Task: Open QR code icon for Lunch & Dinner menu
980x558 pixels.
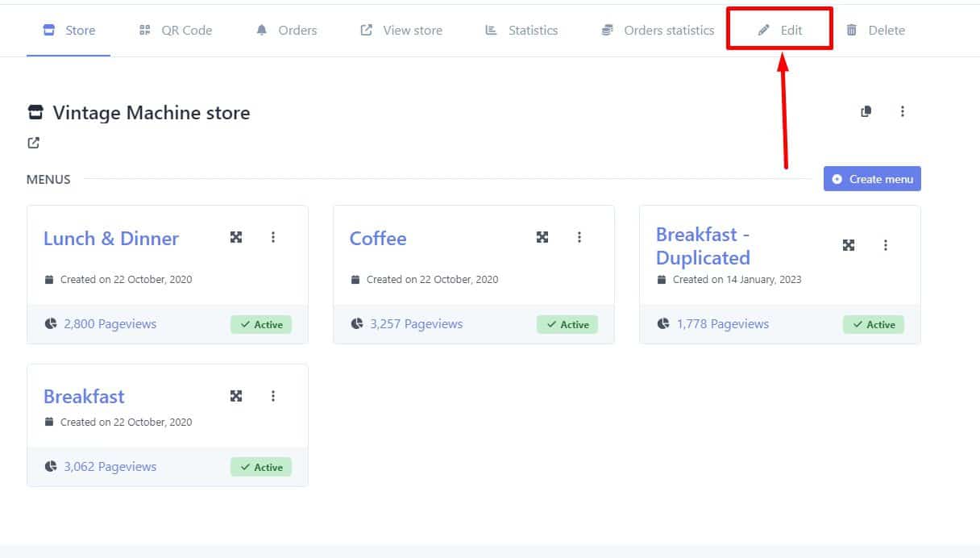Action: (x=236, y=237)
